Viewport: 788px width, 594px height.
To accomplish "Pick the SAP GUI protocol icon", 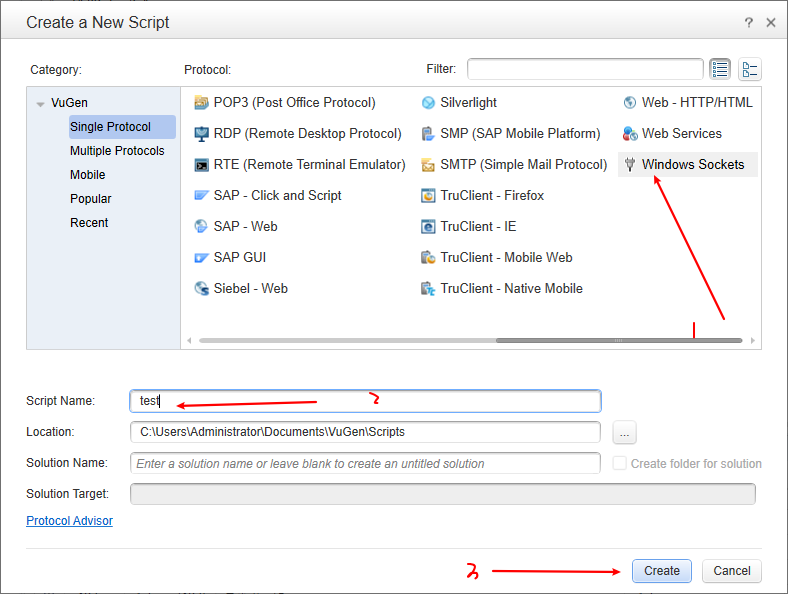I will [202, 258].
